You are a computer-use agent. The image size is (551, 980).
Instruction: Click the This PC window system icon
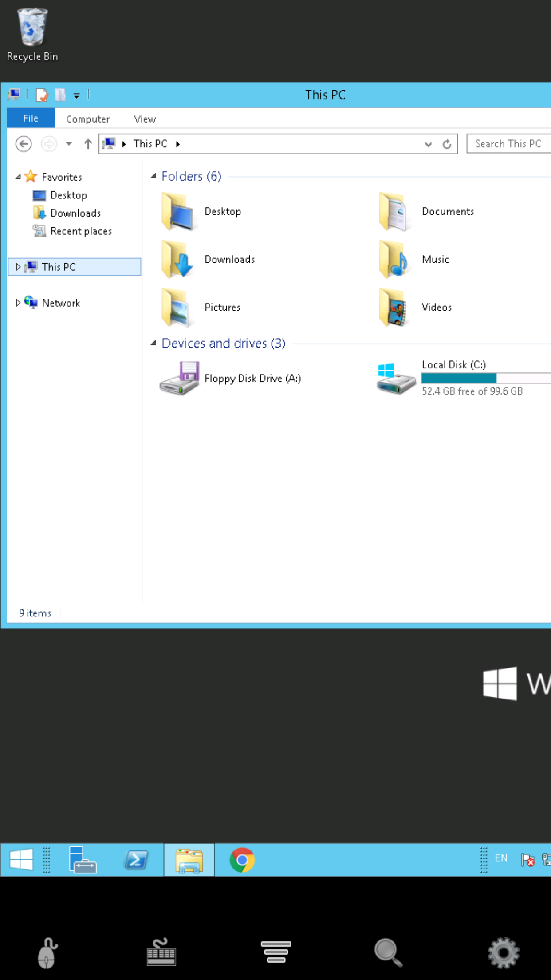click(14, 95)
